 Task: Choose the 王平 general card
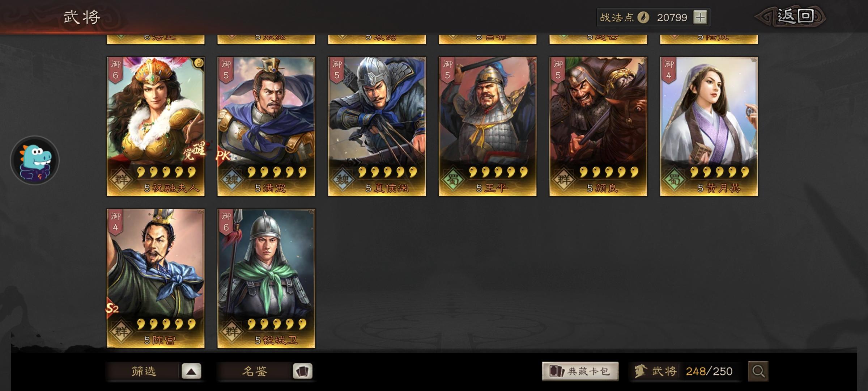[x=488, y=127]
